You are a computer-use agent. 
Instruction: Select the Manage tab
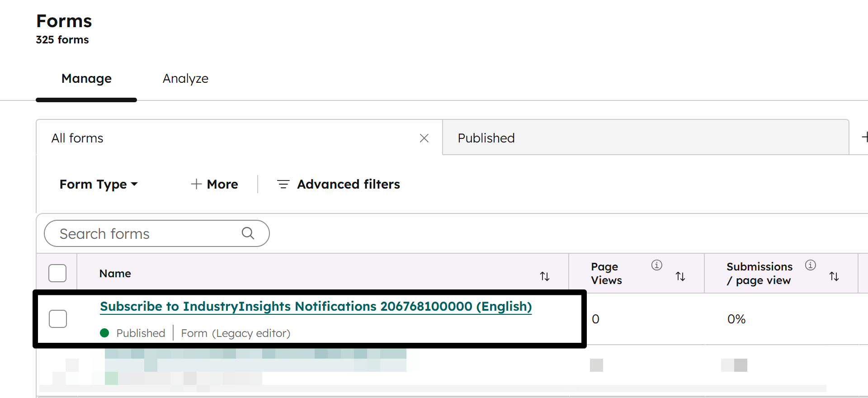[86, 79]
